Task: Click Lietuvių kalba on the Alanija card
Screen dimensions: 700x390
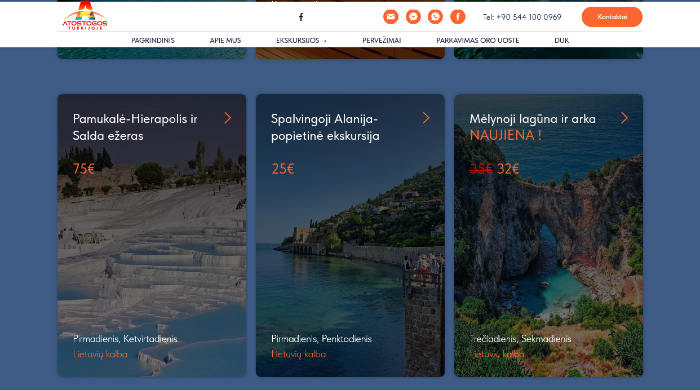Action: 299,354
